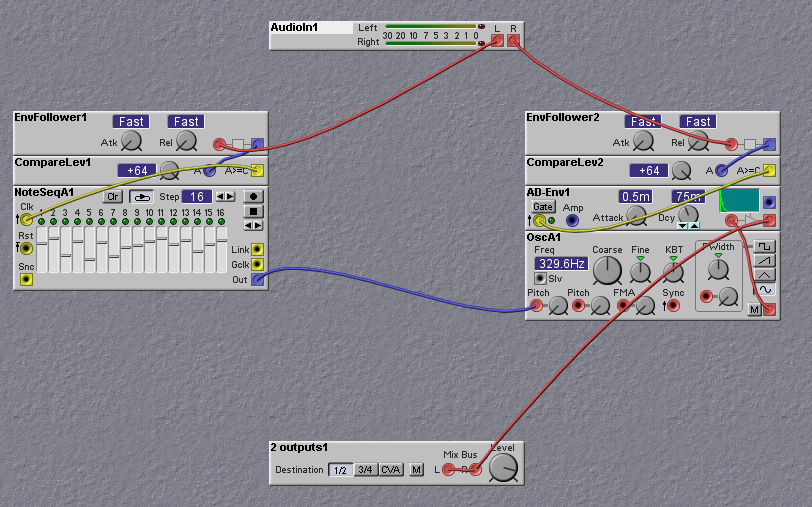Click the Snc input jack on NoteSeqA1
This screenshot has height=507, width=812.
26,279
